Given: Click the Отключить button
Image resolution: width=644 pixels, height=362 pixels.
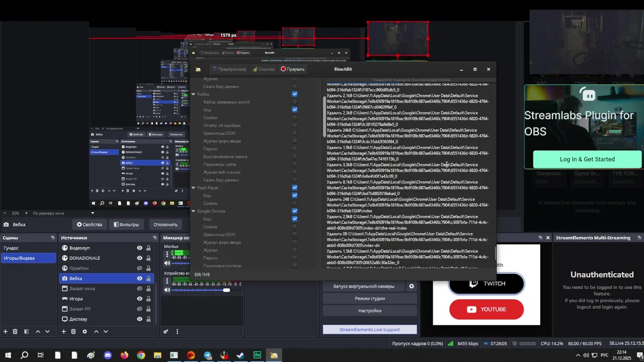Looking at the screenshot, I should 166,224.
